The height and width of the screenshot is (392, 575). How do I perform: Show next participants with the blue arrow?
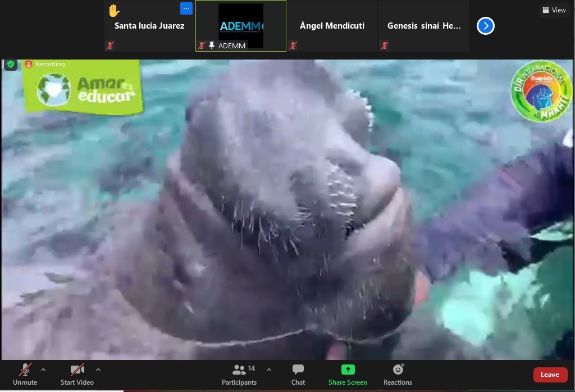[485, 26]
